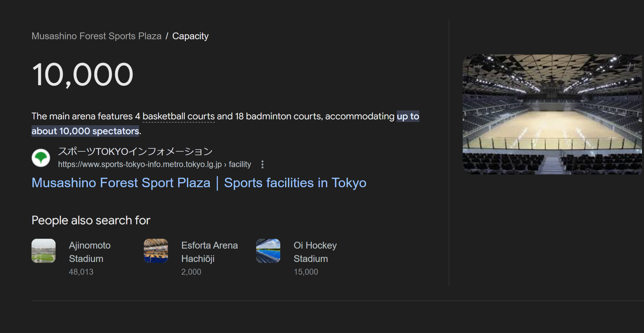The image size is (644, 333).
Task: Open the Esforta Arena Hachiōji related search
Action: 210,252
